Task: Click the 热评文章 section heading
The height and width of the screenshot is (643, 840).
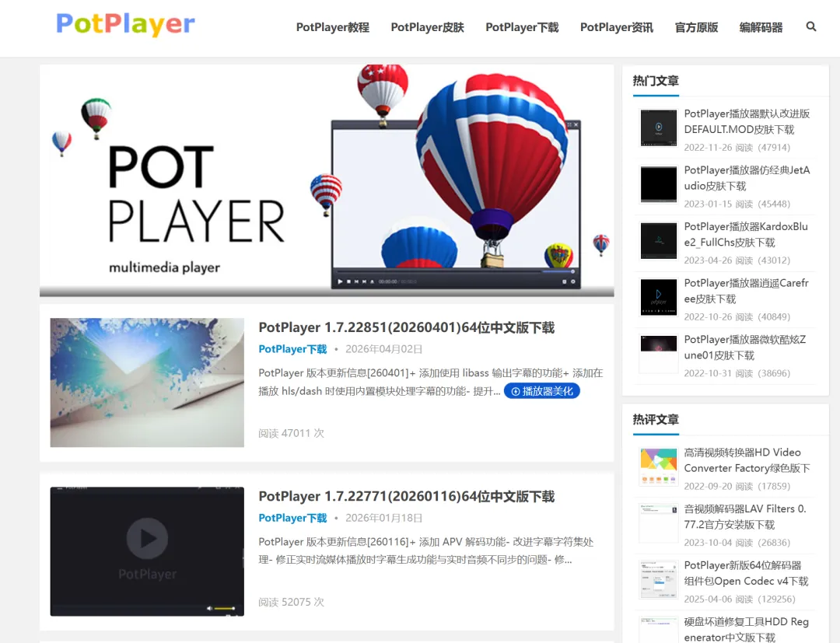Action: [x=656, y=420]
